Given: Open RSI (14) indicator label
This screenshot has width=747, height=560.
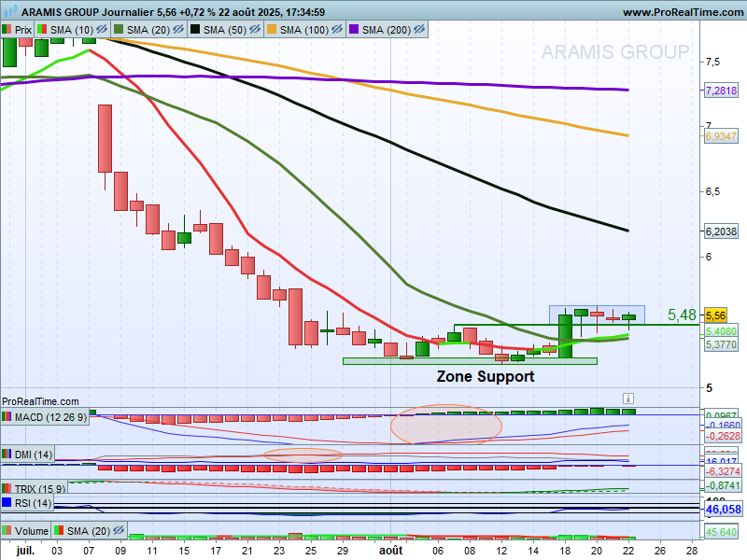Looking at the screenshot, I should click(33, 503).
